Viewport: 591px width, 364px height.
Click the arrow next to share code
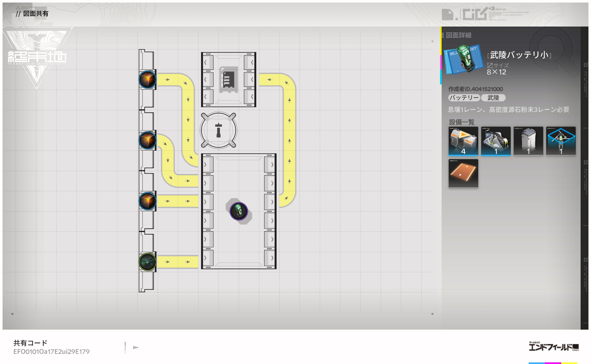[136, 347]
